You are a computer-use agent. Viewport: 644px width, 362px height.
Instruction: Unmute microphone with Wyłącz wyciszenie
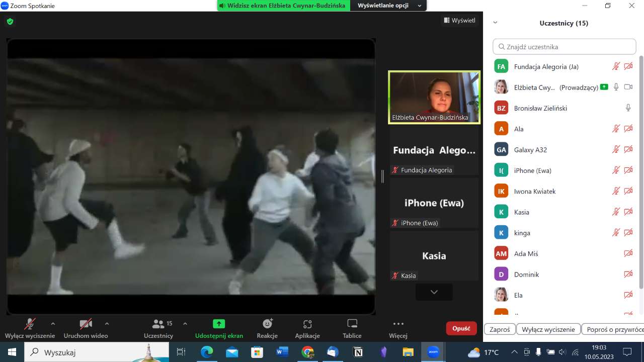click(30, 324)
